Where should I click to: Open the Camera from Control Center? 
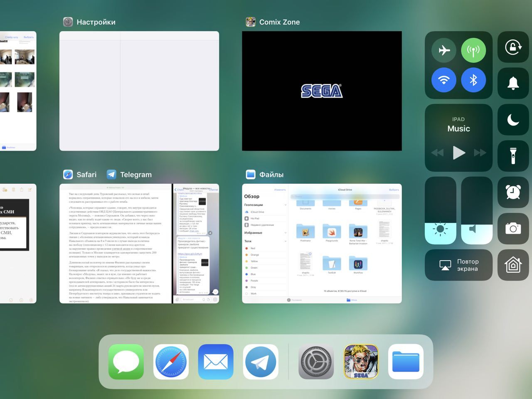pyautogui.click(x=513, y=228)
